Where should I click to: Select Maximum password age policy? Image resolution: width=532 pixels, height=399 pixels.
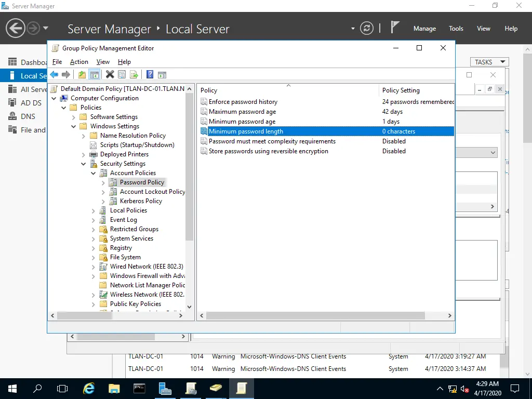click(x=242, y=112)
